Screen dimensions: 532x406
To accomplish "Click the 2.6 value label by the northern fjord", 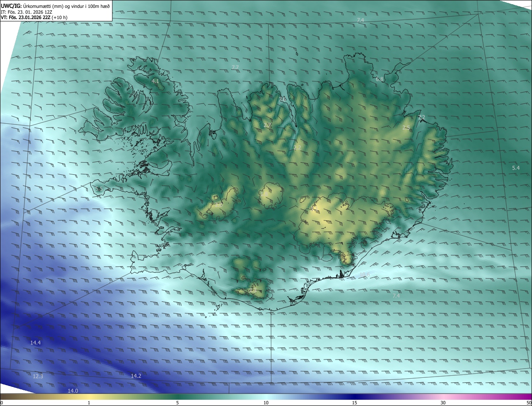I will (283, 99).
